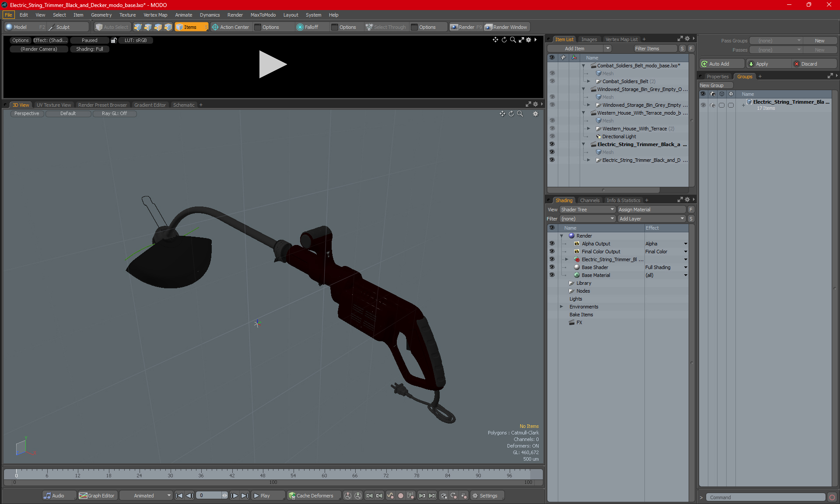Viewport: 840px width, 504px height.
Task: Activate Items selection mode
Action: (x=191, y=27)
